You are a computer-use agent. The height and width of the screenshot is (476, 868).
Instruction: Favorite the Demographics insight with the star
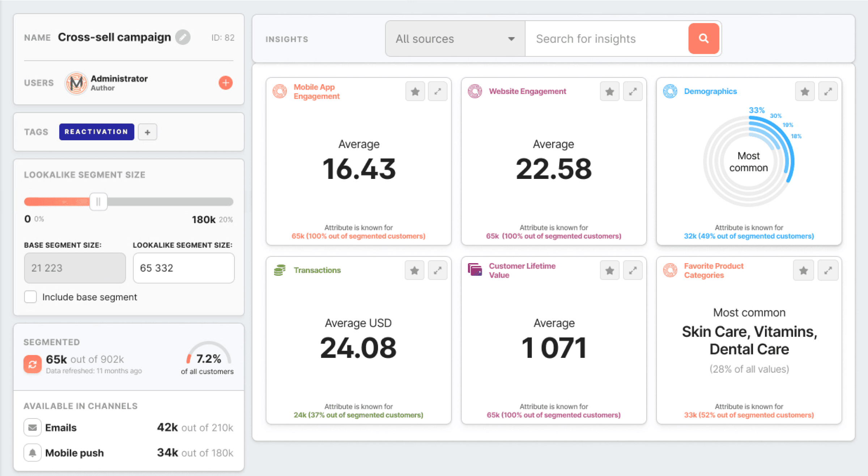[804, 91]
